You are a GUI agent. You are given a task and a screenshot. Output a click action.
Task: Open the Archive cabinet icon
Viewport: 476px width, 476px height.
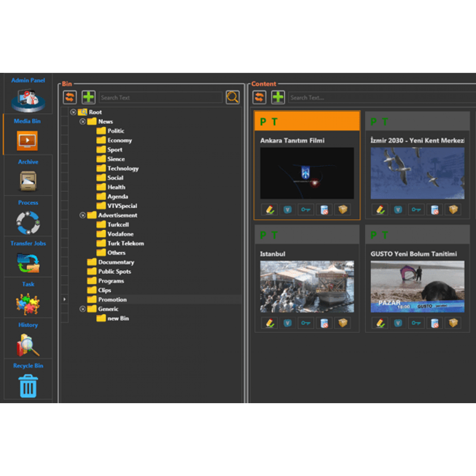coord(28,180)
